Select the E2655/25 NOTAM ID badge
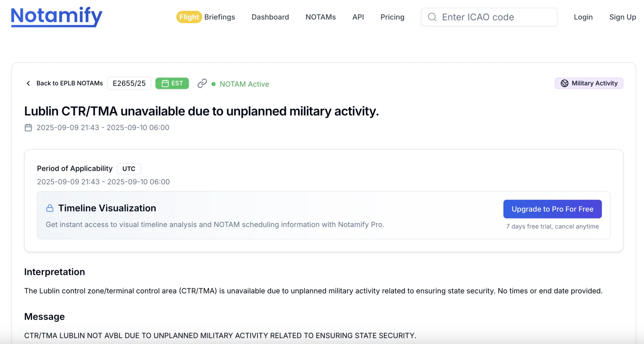This screenshot has width=644, height=344. [x=129, y=83]
